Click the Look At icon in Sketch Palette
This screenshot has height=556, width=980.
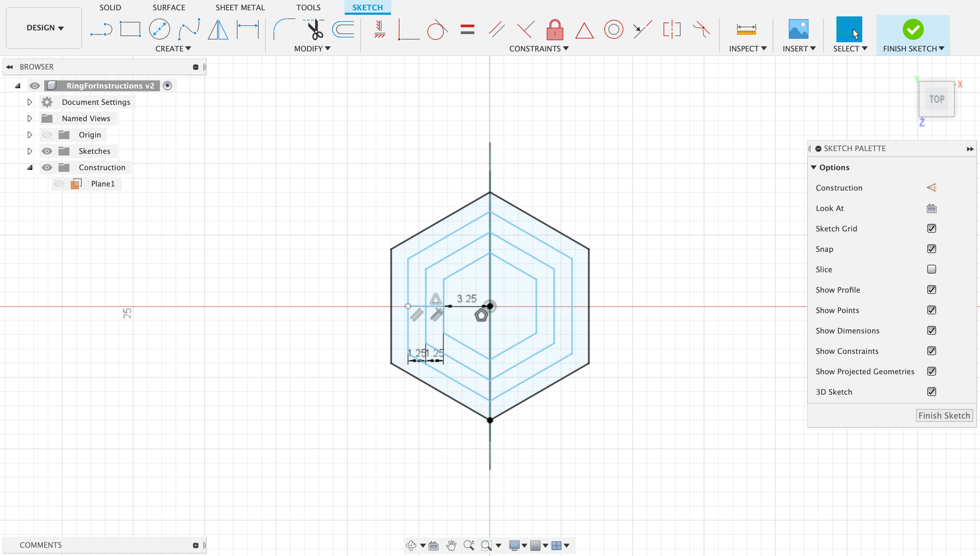tap(931, 208)
